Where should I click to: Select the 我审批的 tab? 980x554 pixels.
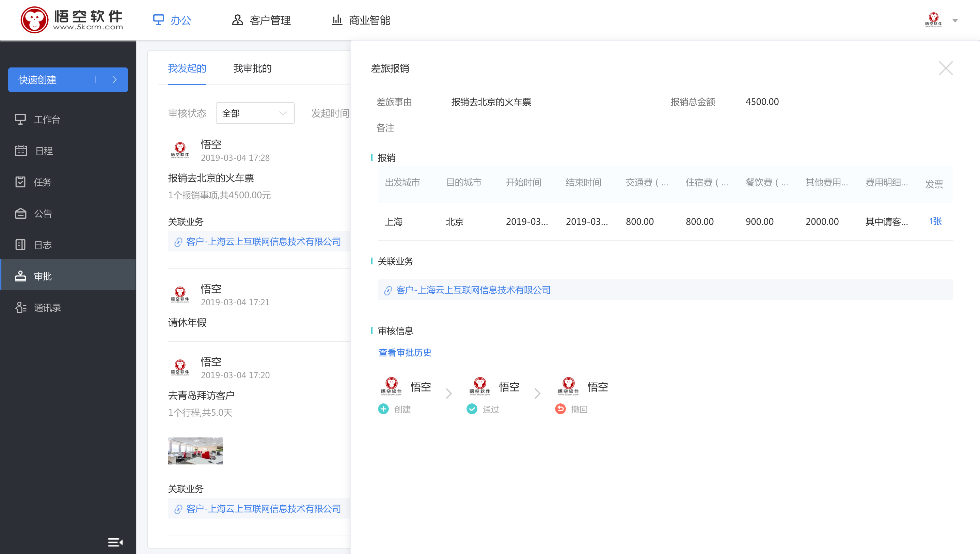(252, 68)
